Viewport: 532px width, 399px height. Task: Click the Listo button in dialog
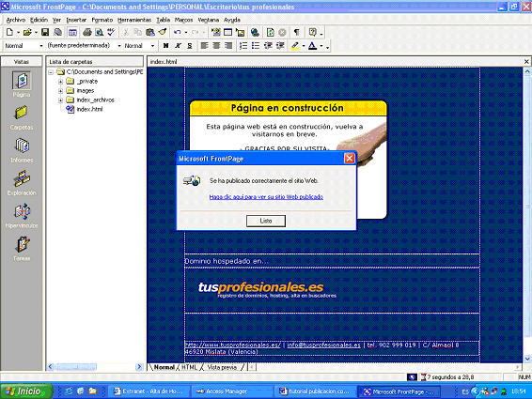[x=266, y=221]
